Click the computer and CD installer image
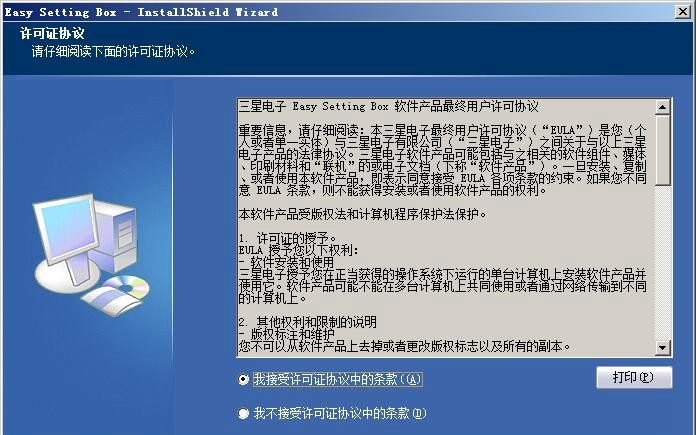 tap(91, 254)
